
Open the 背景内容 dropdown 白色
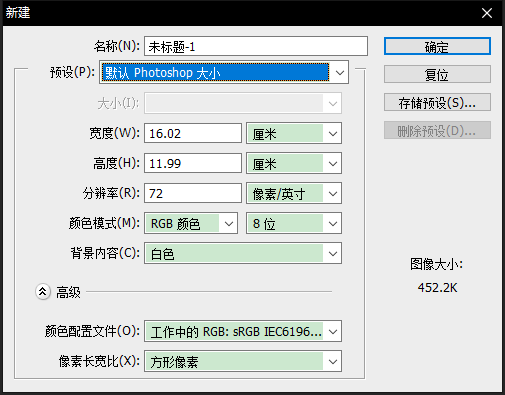click(243, 253)
